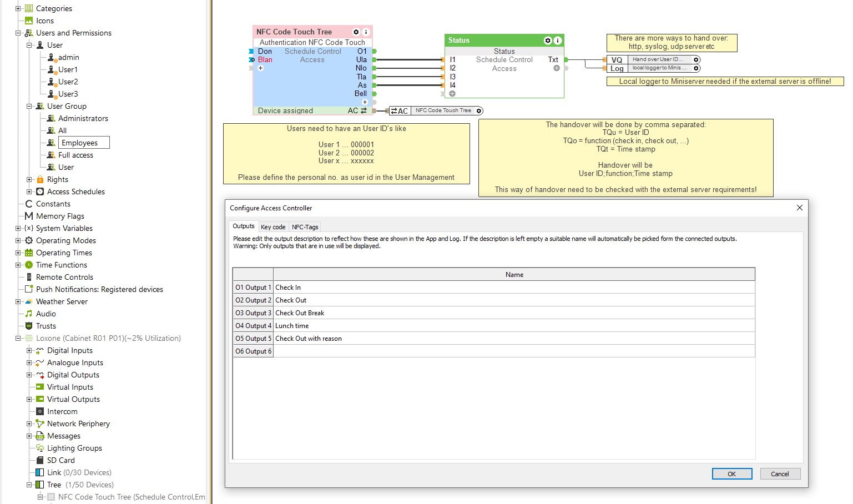Image resolution: width=853 pixels, height=504 pixels.
Task: Open settings gear on NFC Code Touch Tree block
Action: coord(356,32)
